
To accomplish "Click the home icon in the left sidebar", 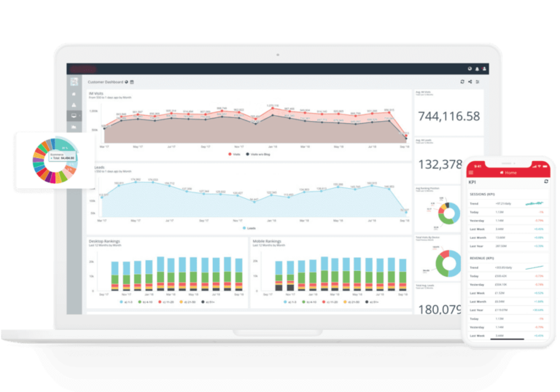I will 74,93.
